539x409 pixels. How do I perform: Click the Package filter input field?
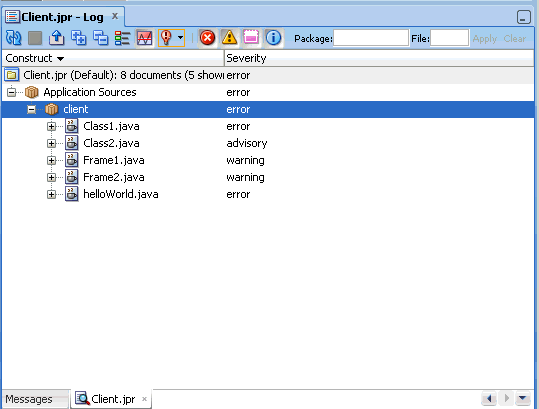[x=371, y=38]
